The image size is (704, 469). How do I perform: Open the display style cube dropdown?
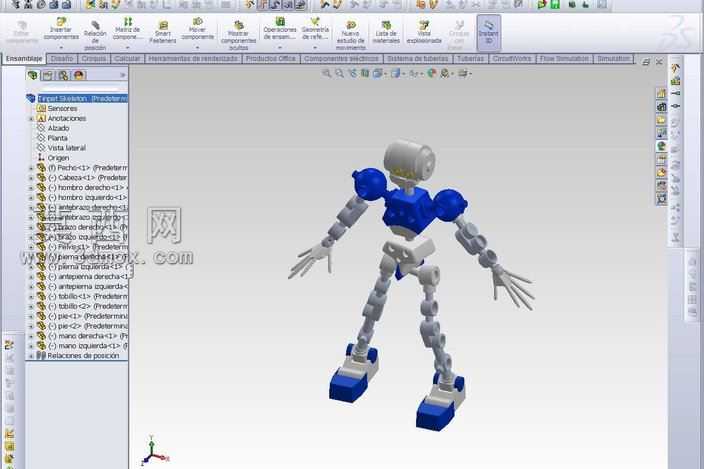[x=397, y=73]
